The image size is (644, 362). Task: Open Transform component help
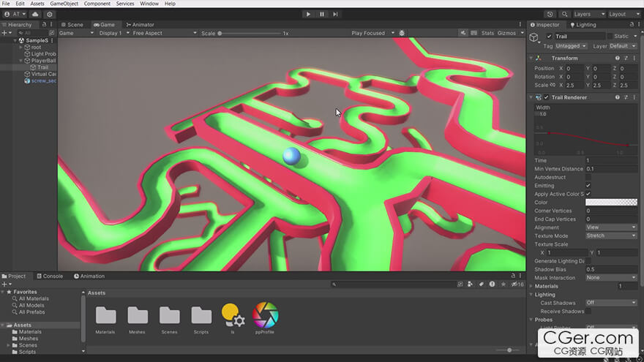618,59
